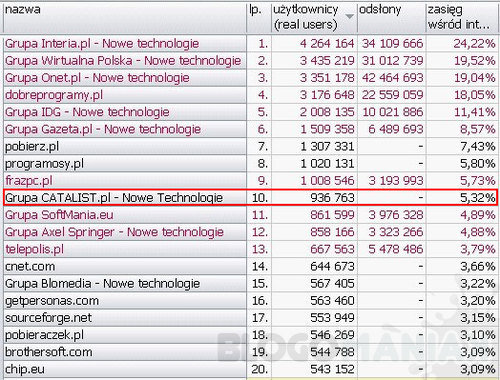This screenshot has height=380, width=500.
Task: Click users value 543 152
Action: [x=332, y=369]
